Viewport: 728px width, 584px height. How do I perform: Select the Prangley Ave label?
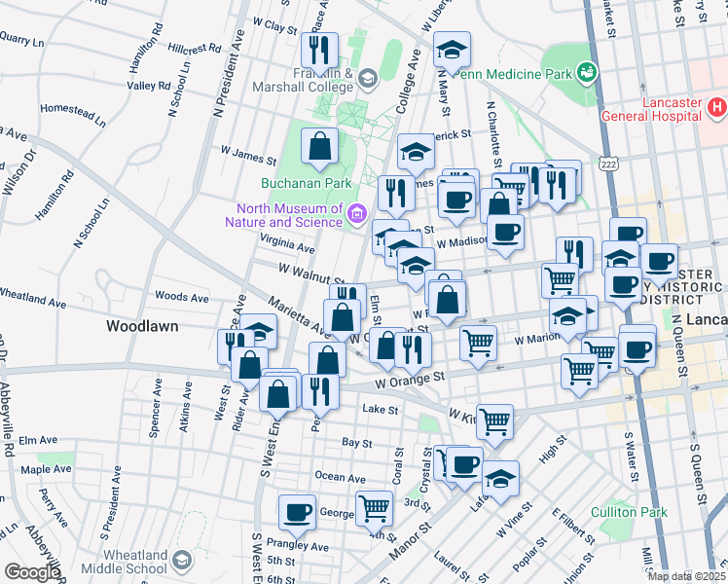[298, 544]
